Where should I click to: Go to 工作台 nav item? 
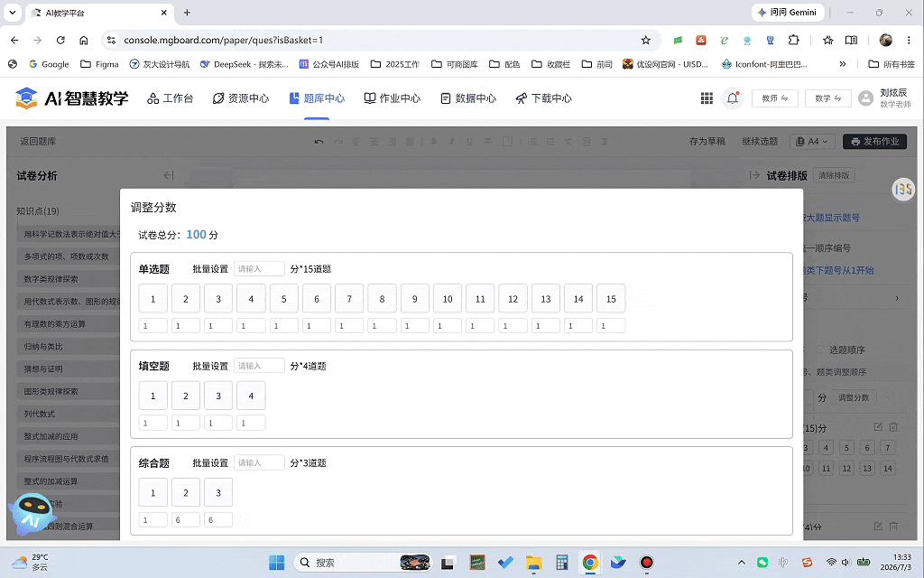pos(171,98)
